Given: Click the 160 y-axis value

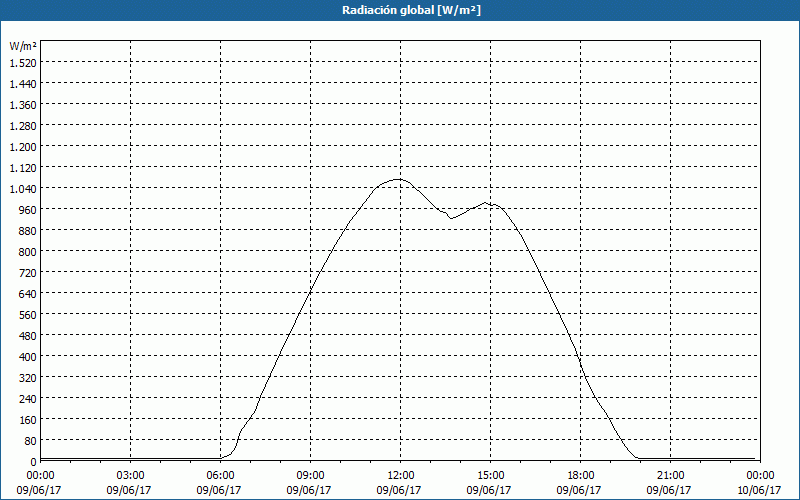Looking at the screenshot, I should pos(28,420).
